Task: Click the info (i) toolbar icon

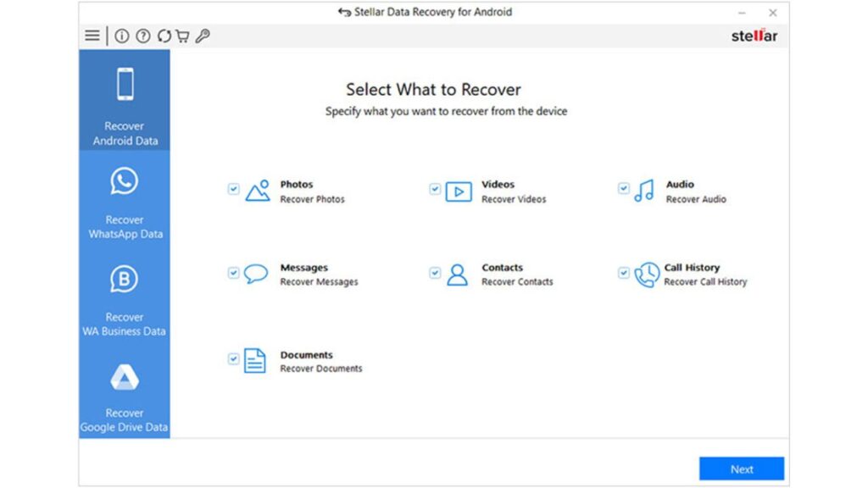Action: coord(122,36)
